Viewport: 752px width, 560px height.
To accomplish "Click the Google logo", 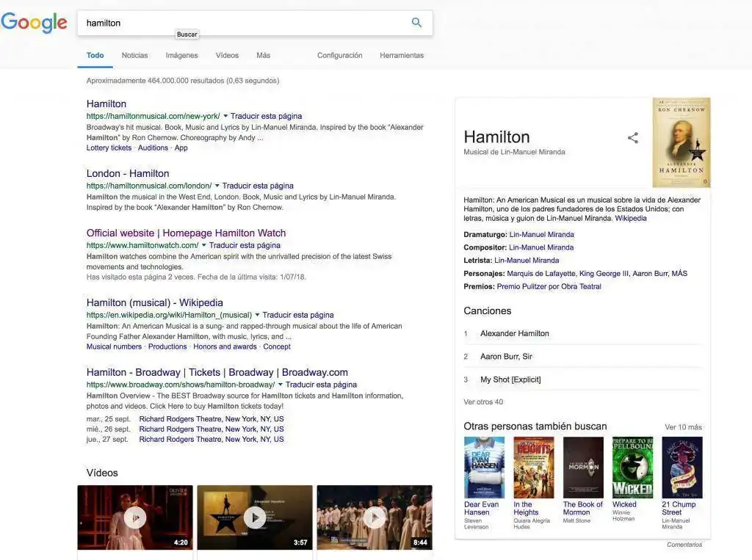I will (x=35, y=23).
